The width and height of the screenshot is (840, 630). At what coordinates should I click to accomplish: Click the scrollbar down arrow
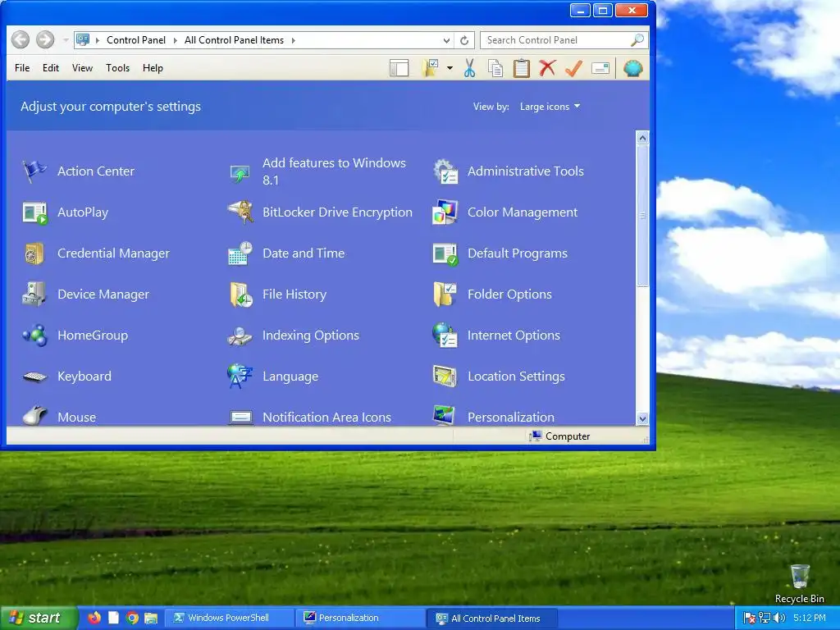(642, 419)
